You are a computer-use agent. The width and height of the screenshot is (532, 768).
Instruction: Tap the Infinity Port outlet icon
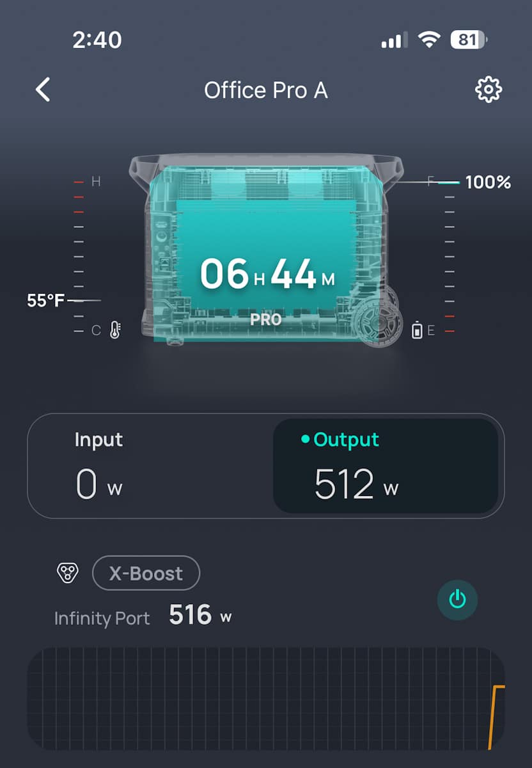67,572
